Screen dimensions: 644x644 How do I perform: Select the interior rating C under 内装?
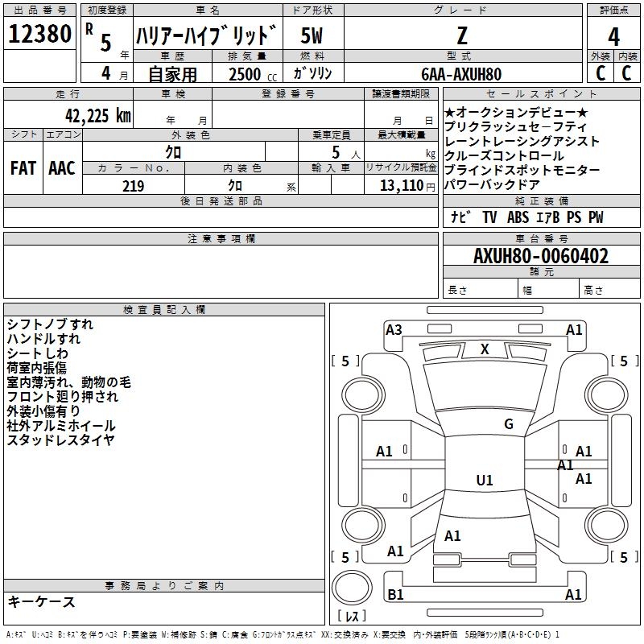[626, 73]
